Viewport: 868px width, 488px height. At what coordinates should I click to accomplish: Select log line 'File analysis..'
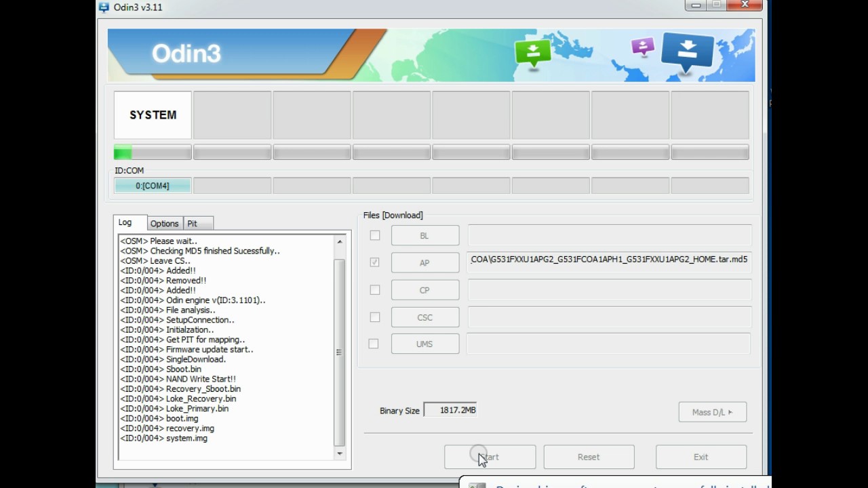click(x=167, y=310)
